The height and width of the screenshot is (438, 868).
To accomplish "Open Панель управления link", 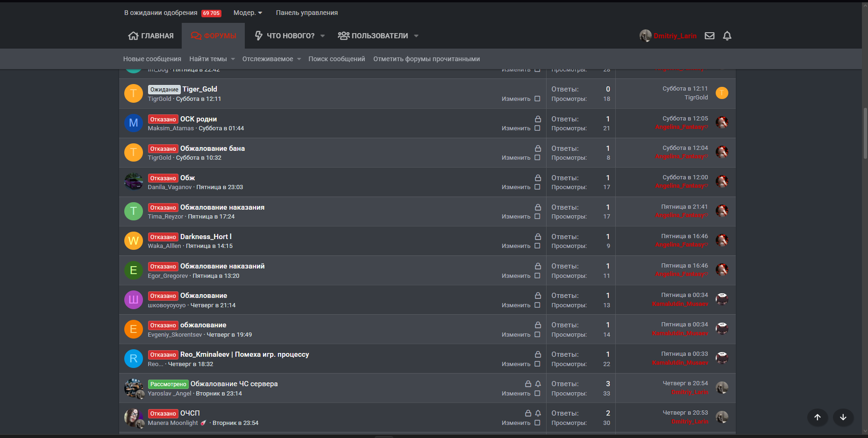I will click(306, 13).
